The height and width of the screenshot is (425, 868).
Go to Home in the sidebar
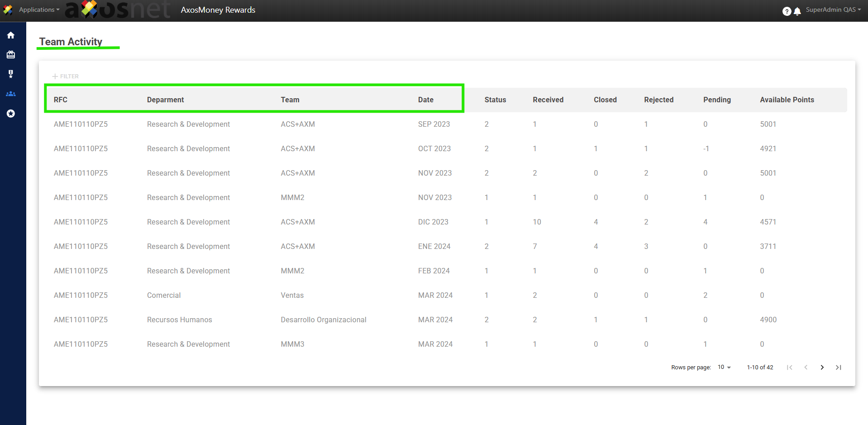tap(11, 35)
